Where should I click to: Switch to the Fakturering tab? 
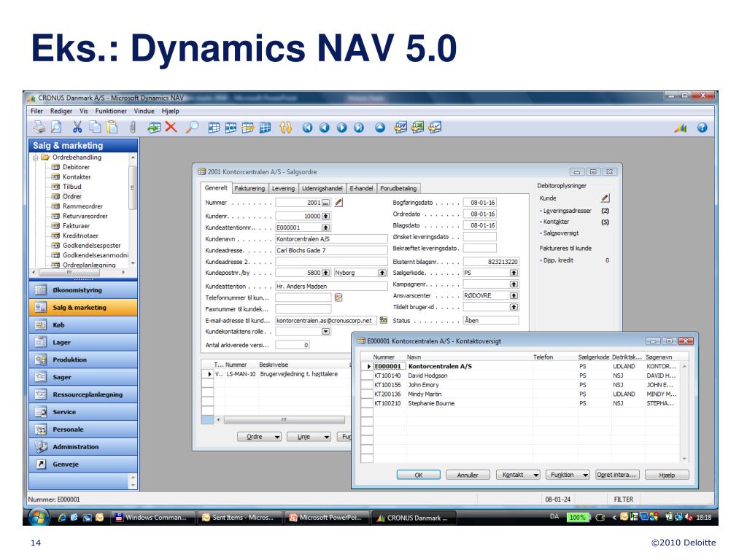pos(249,188)
